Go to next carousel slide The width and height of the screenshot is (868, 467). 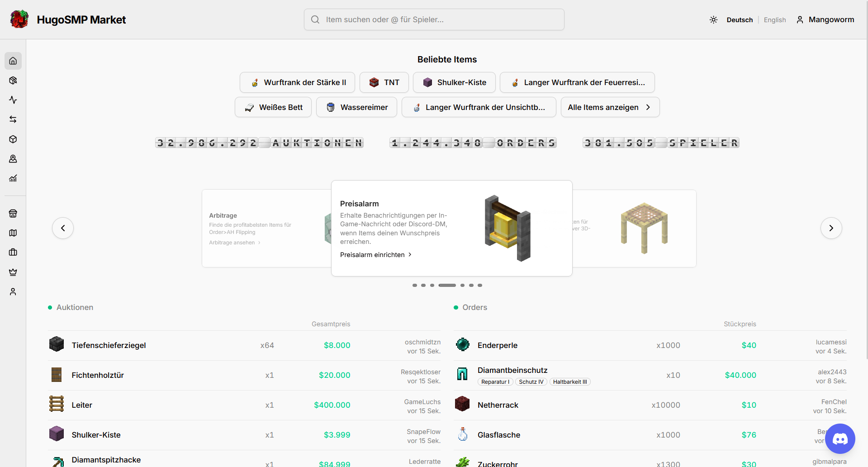831,228
